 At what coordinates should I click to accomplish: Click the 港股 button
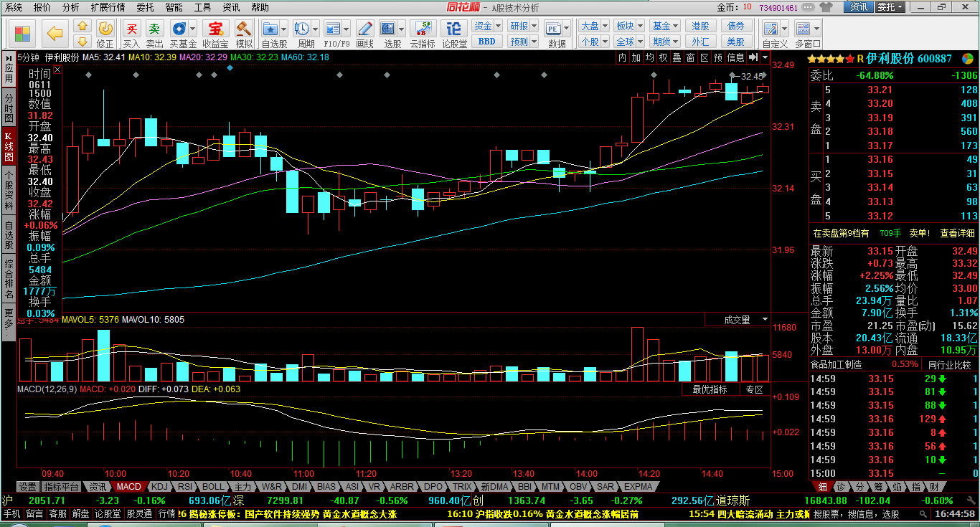pos(701,26)
